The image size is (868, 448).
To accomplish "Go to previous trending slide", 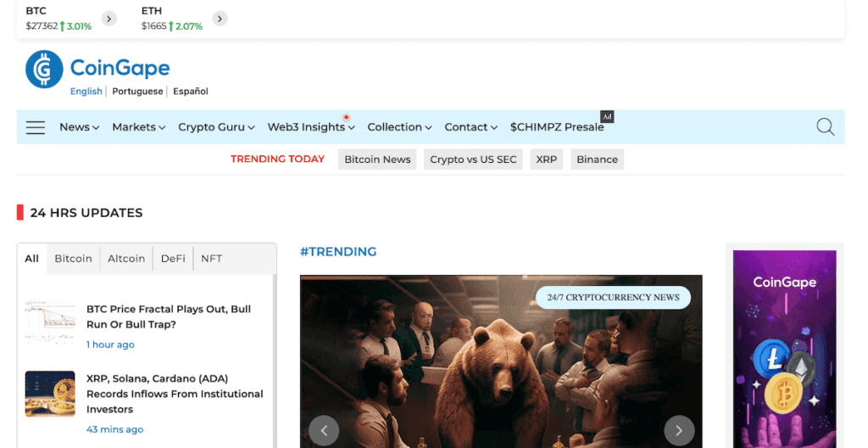I will 324,430.
